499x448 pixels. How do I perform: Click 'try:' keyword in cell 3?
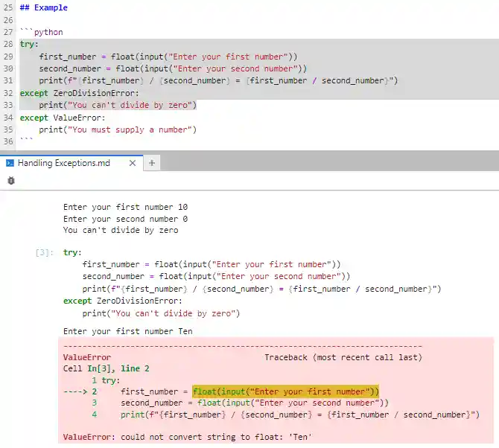(72, 252)
